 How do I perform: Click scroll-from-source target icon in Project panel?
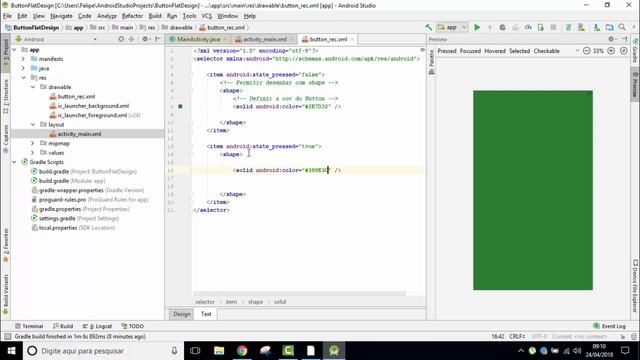(x=121, y=39)
